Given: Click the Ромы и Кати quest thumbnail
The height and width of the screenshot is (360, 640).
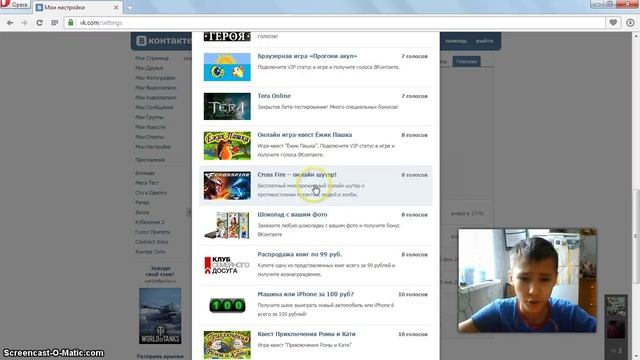Looking at the screenshot, I should pyautogui.click(x=227, y=345).
